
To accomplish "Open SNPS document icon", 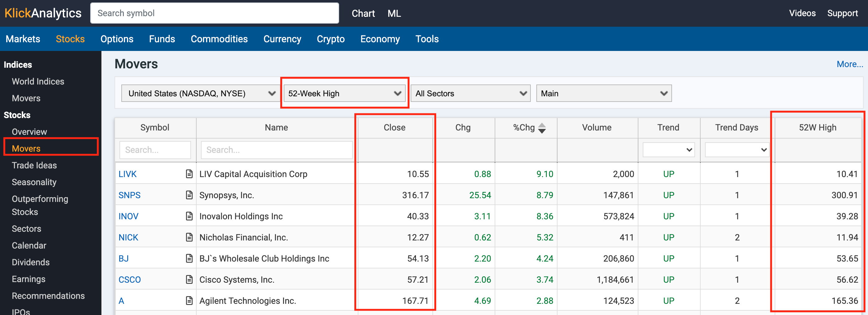I will coord(189,195).
